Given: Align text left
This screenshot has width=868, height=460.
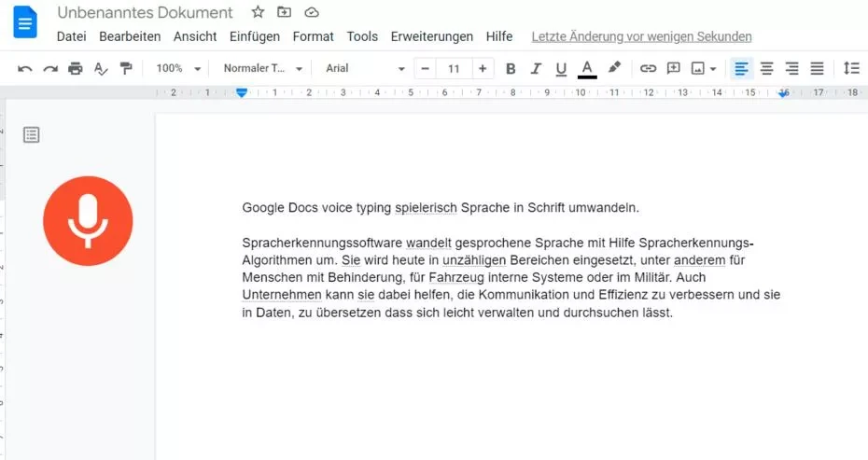Looking at the screenshot, I should tap(741, 69).
